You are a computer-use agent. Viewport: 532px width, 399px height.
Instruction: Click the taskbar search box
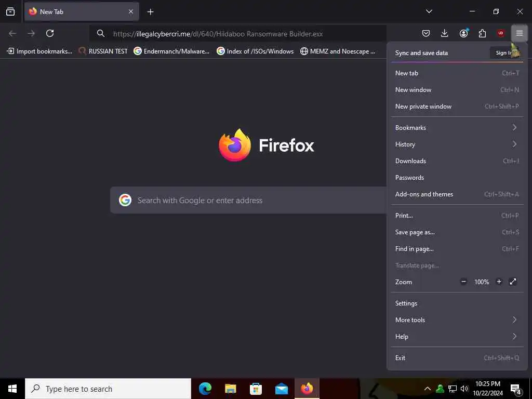pyautogui.click(x=108, y=389)
